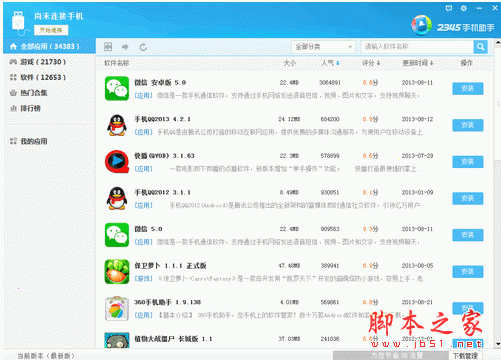The image size is (501, 360).
Task: Expand the 全部分类 dropdown
Action: click(323, 47)
